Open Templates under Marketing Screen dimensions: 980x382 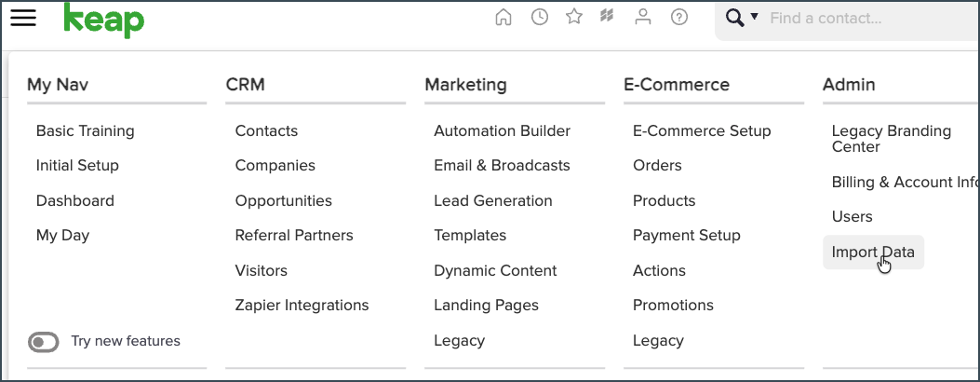pos(470,236)
